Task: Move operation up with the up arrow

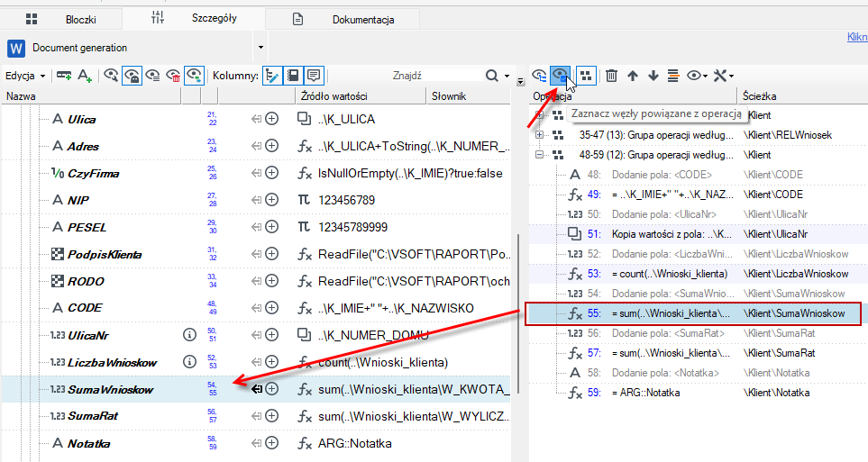Action: 633,76
